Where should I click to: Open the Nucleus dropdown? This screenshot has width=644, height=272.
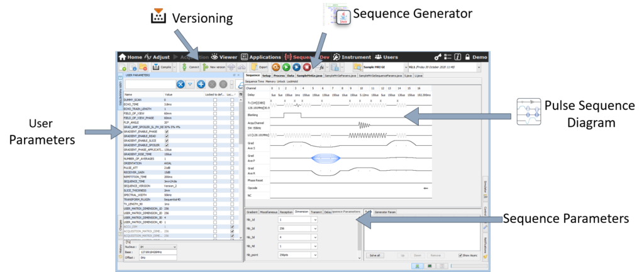pos(158,247)
